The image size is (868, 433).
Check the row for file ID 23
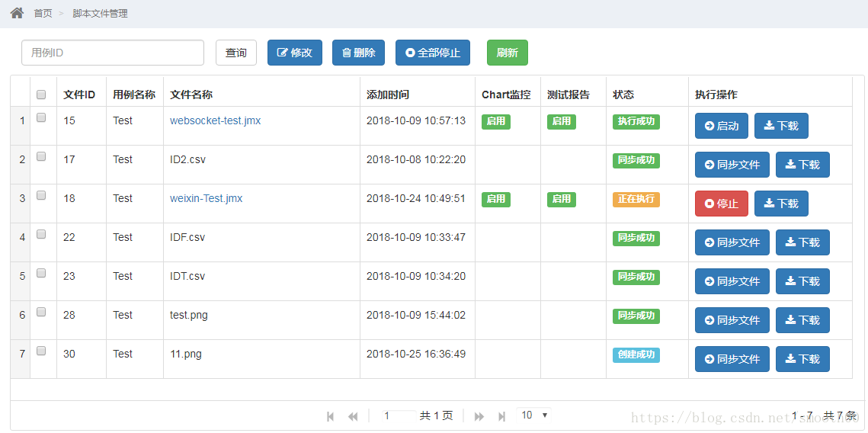coord(41,272)
